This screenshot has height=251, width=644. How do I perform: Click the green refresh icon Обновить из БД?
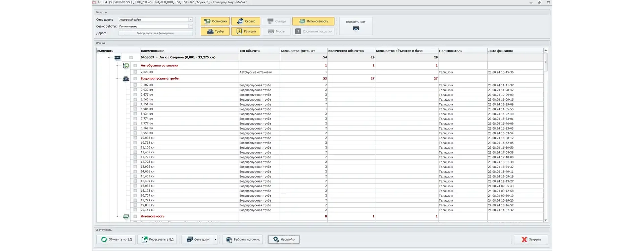point(104,239)
